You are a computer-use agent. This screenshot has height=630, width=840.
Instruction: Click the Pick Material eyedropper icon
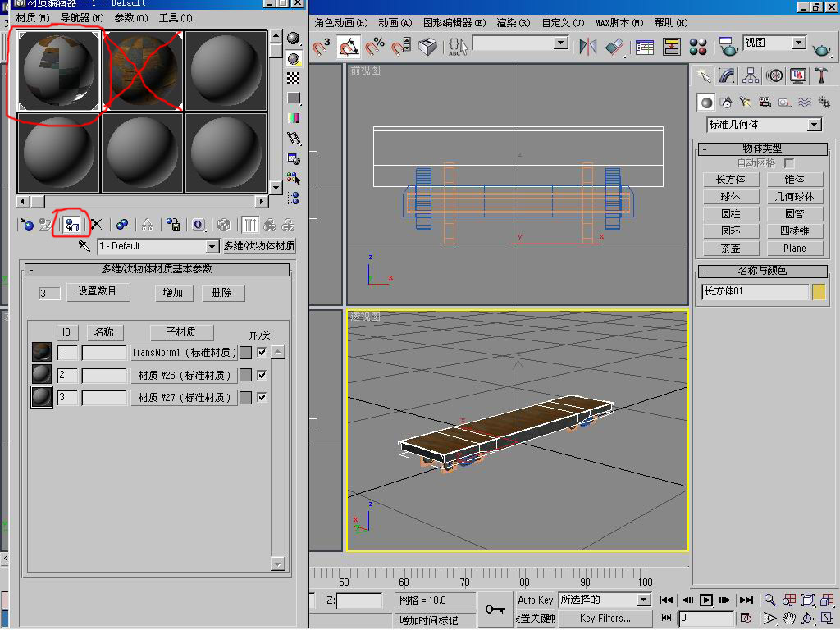[x=84, y=246]
